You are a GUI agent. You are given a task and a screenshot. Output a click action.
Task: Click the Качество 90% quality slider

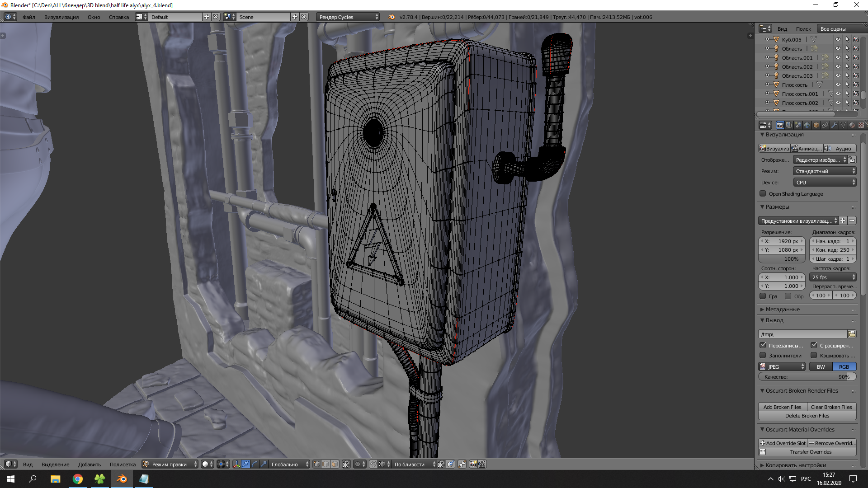click(807, 377)
